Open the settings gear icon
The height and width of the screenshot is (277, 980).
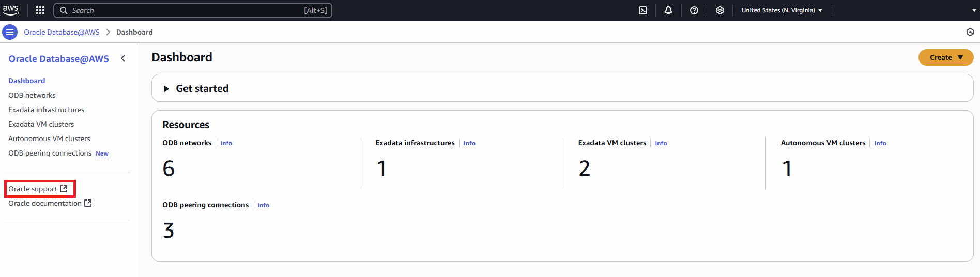[720, 10]
